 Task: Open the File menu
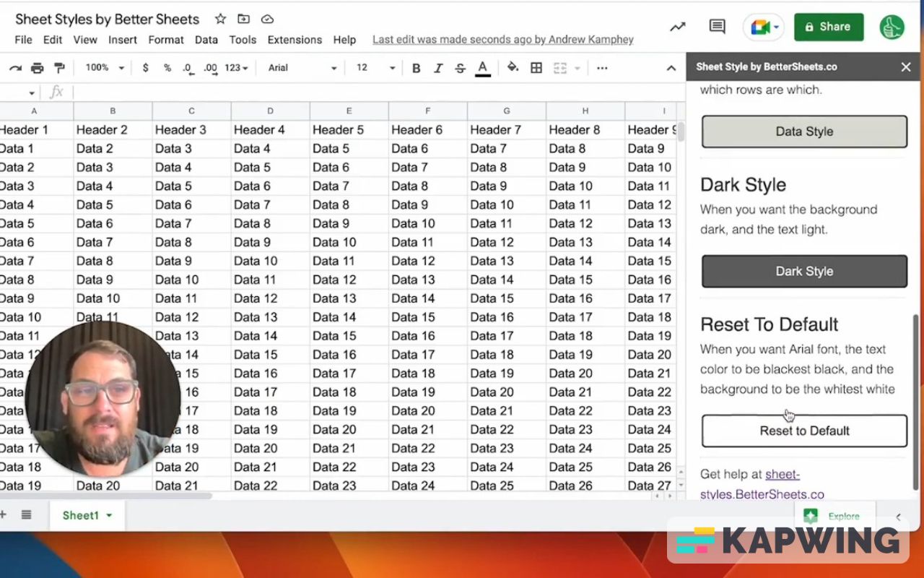[23, 40]
